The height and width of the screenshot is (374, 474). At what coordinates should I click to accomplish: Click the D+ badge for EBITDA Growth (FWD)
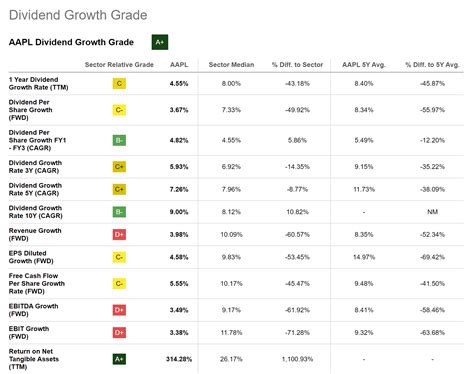[119, 310]
